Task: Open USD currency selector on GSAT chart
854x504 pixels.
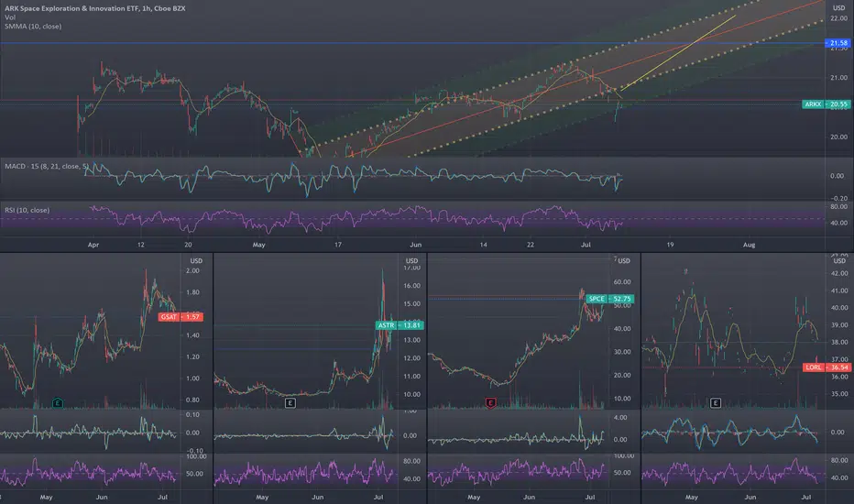Action: tap(196, 261)
